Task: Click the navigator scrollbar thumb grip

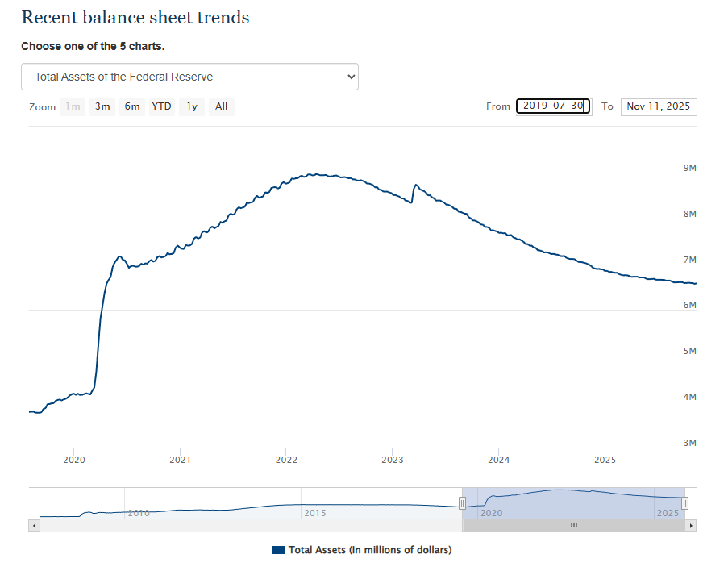Action: coord(574,525)
